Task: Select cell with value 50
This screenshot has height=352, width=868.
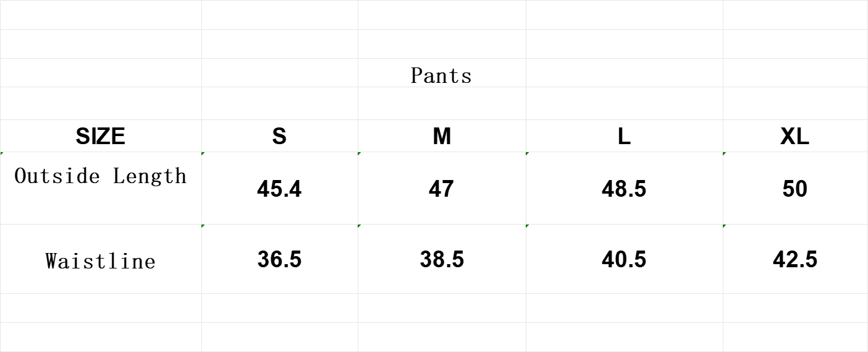Action: pyautogui.click(x=795, y=188)
